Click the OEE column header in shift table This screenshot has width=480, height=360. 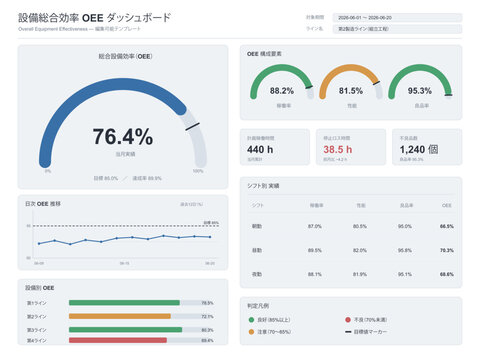(x=447, y=205)
